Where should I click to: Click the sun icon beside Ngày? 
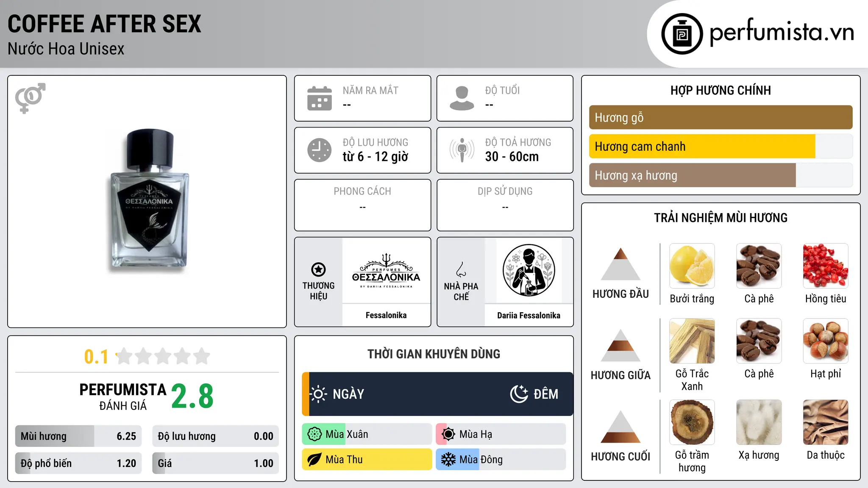click(318, 394)
